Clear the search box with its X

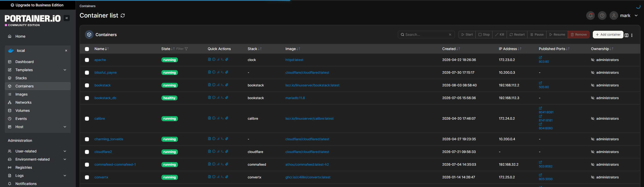pos(450,35)
